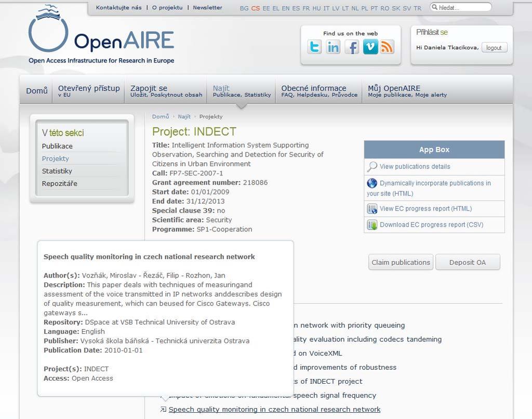Open Speech quality monitoring in czech network link
Image resolution: width=532 pixels, height=419 pixels.
274,410
